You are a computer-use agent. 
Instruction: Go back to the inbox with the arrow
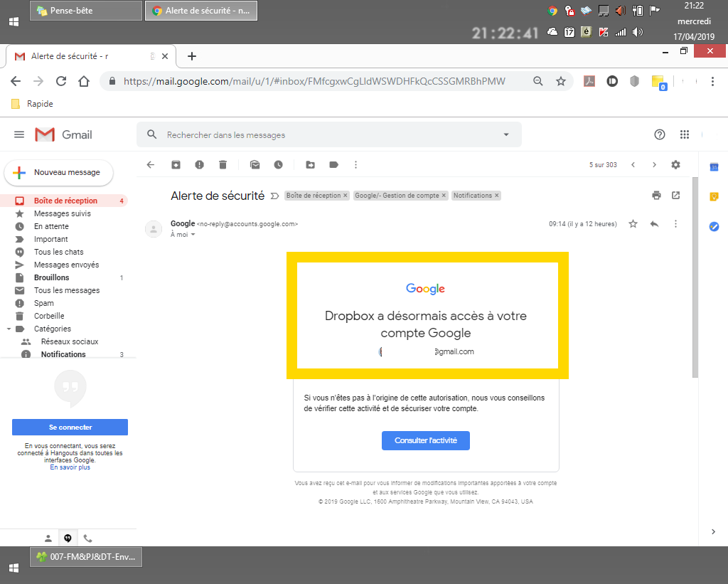click(151, 165)
